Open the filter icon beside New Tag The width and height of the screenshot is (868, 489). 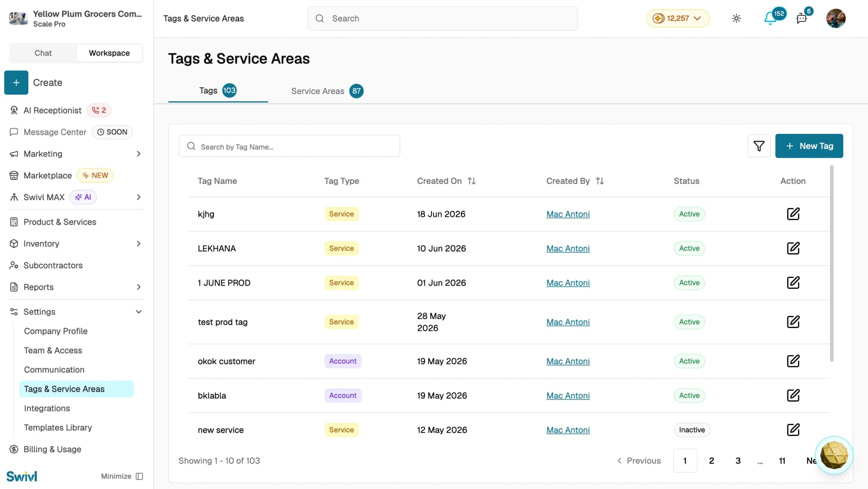(759, 146)
